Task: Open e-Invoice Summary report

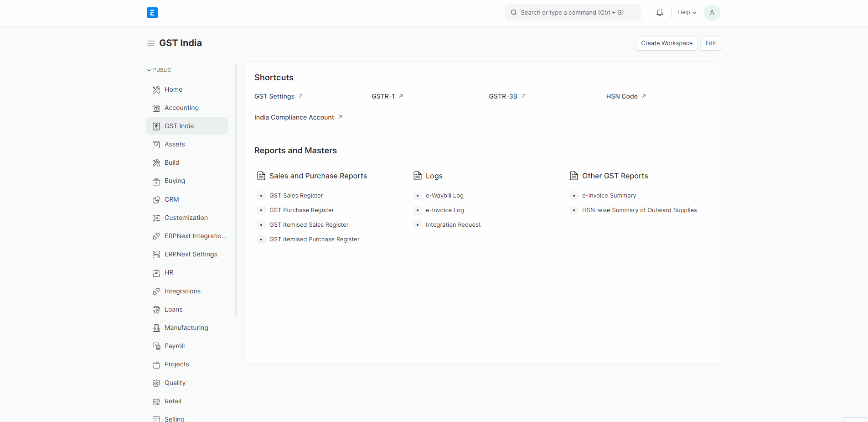Action: coord(609,195)
